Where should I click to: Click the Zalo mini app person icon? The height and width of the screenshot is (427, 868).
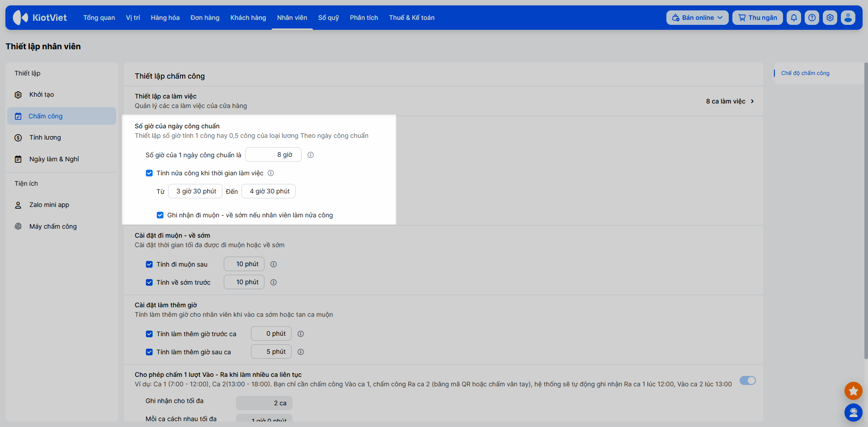(x=18, y=205)
